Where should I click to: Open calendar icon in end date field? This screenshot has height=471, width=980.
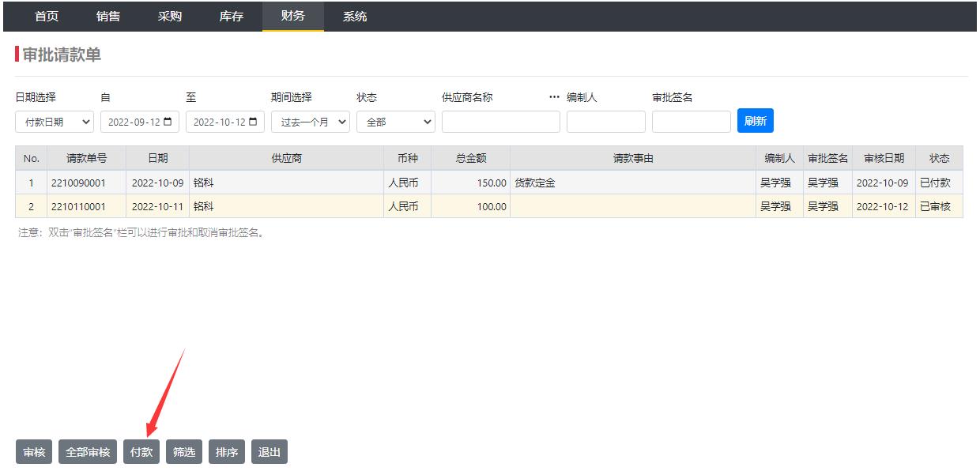(253, 122)
